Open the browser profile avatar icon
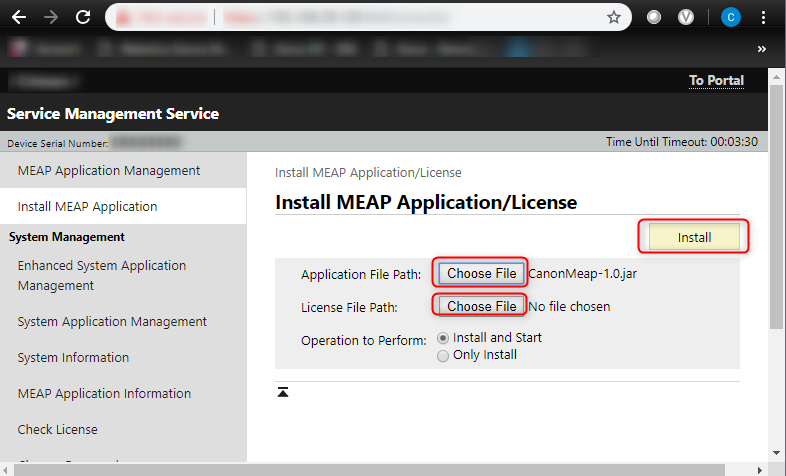786x476 pixels. (731, 17)
